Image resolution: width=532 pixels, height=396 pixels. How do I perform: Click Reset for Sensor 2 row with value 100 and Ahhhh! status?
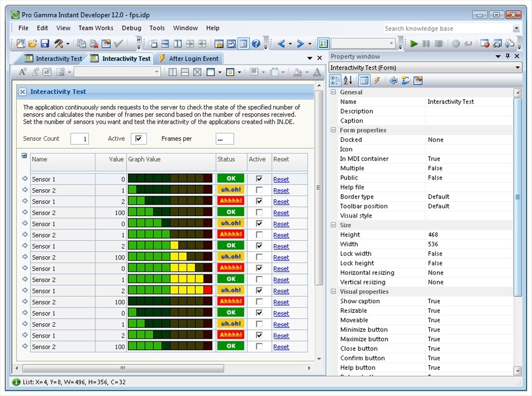pos(281,302)
